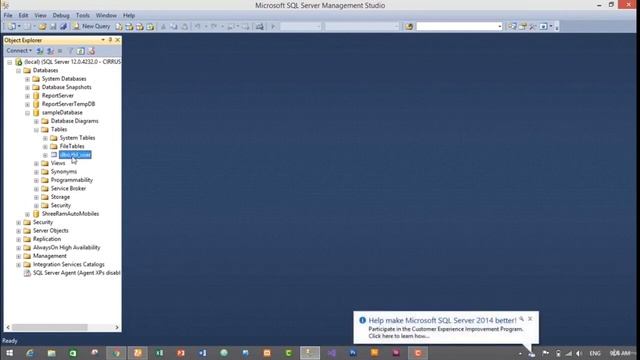Collapse the Tables folder

coord(36,130)
